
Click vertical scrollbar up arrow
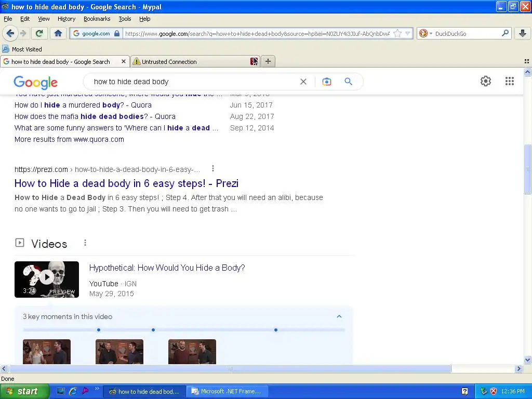[x=527, y=72]
